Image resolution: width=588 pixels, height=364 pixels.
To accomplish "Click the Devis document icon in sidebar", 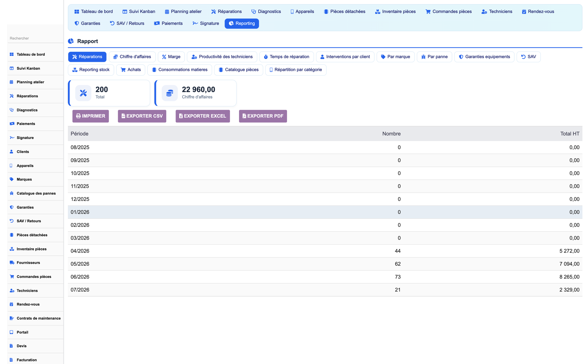I will click(x=11, y=346).
